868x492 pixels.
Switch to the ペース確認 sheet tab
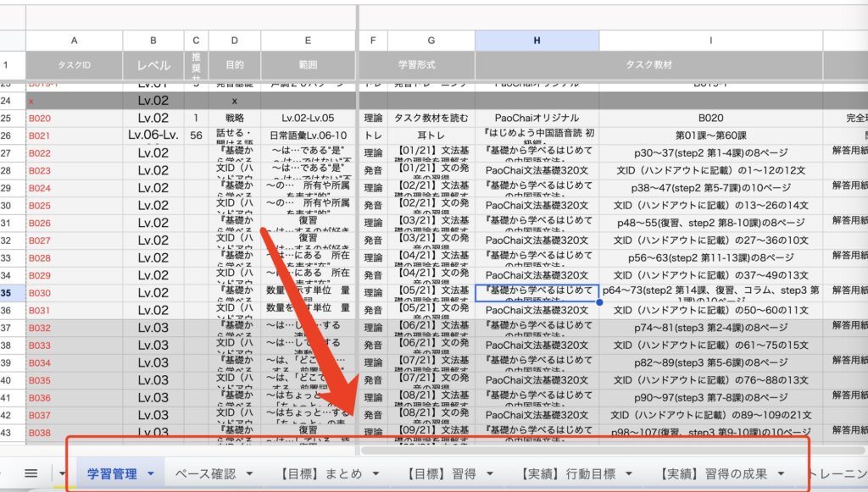pyautogui.click(x=204, y=473)
